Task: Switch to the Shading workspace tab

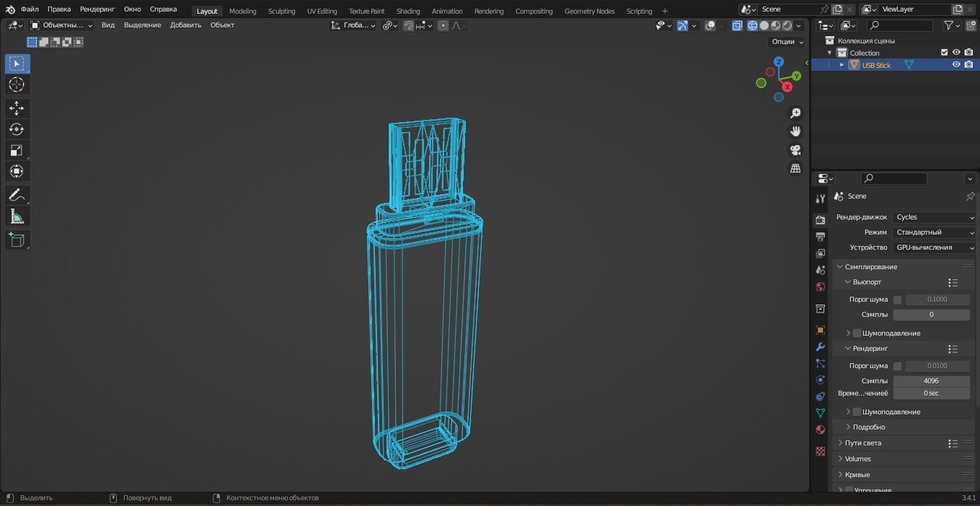Action: [408, 11]
